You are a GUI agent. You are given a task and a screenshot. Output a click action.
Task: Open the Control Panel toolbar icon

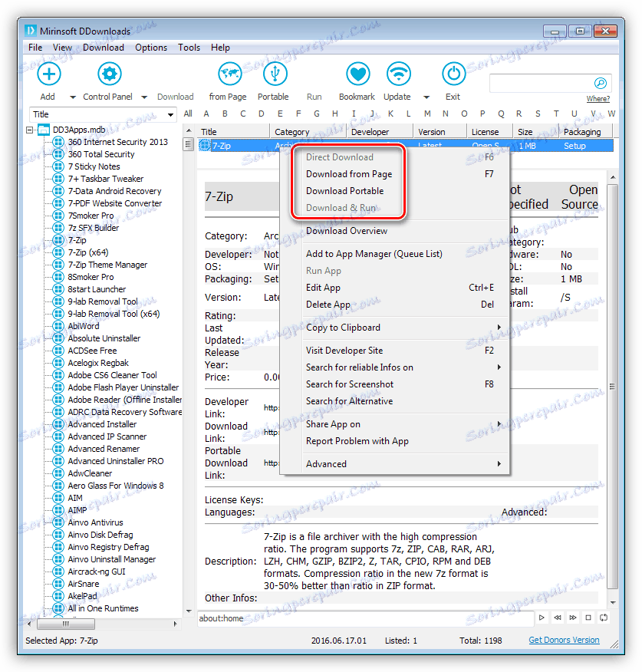coord(109,74)
